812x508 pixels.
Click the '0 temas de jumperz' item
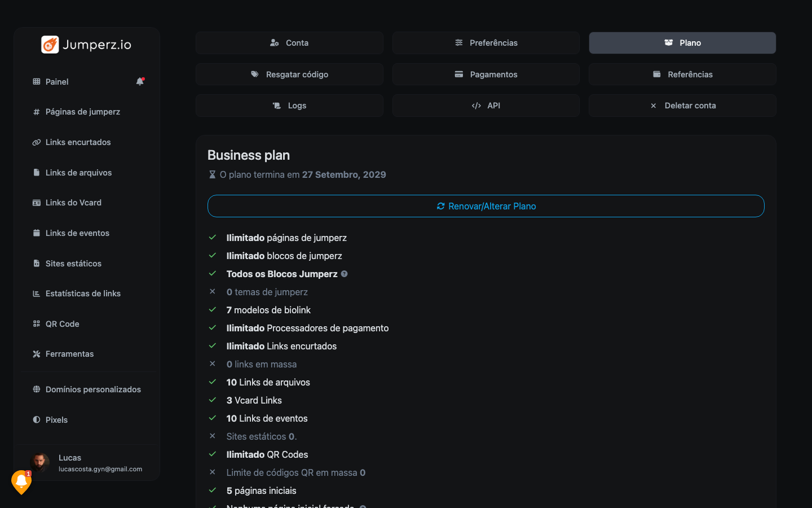click(x=267, y=292)
